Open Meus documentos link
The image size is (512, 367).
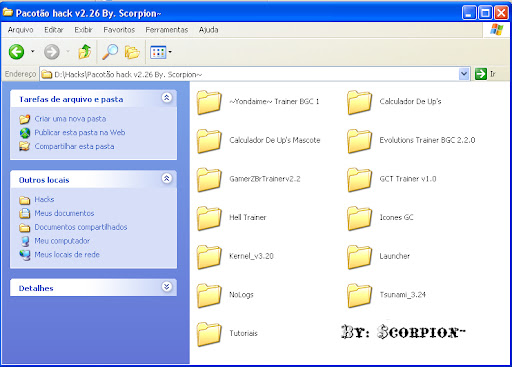[64, 213]
